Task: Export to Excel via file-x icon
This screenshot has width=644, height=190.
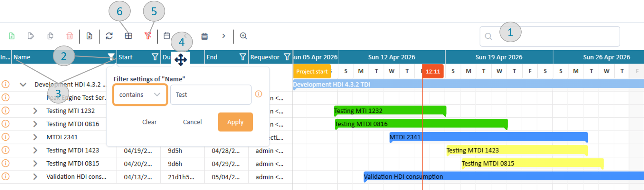Action: (x=89, y=36)
